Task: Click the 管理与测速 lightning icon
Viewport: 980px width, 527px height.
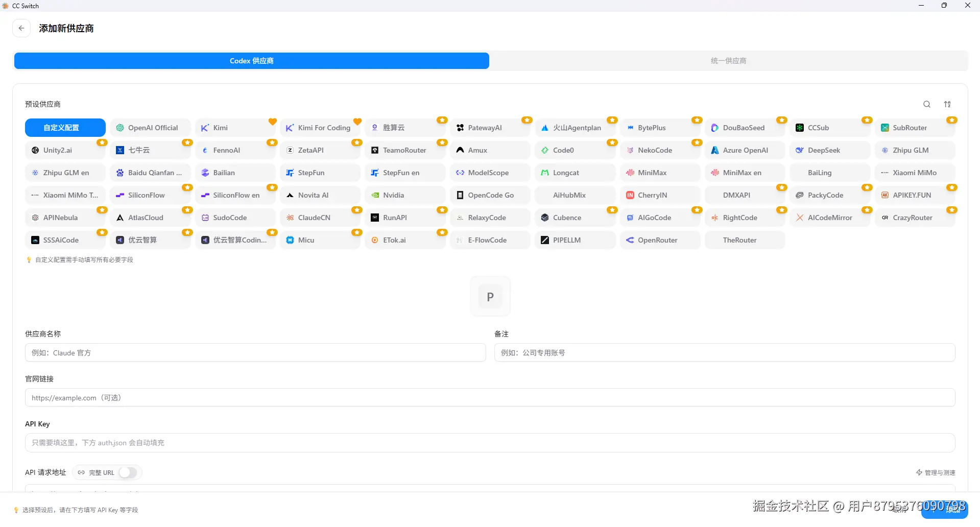Action: coord(919,473)
